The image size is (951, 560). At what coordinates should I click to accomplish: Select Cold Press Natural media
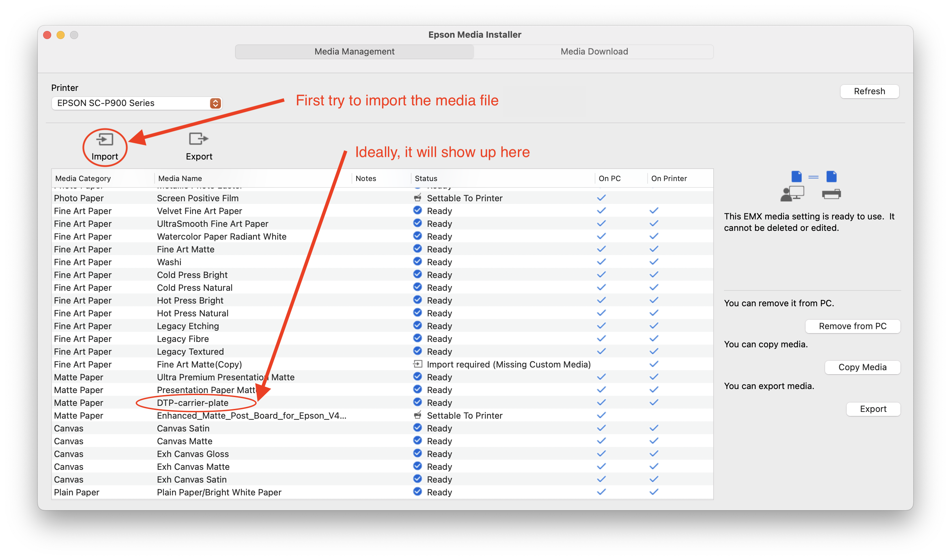point(382,288)
